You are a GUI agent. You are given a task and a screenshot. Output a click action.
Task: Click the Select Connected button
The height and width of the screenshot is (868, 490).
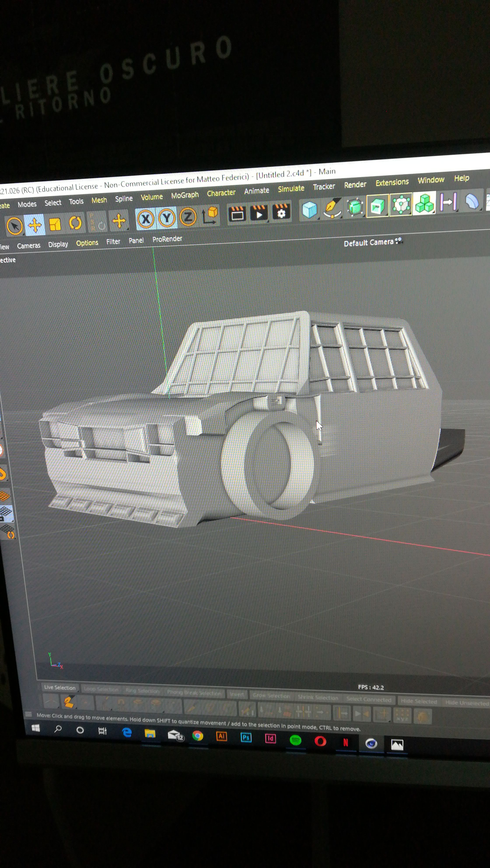pyautogui.click(x=369, y=700)
